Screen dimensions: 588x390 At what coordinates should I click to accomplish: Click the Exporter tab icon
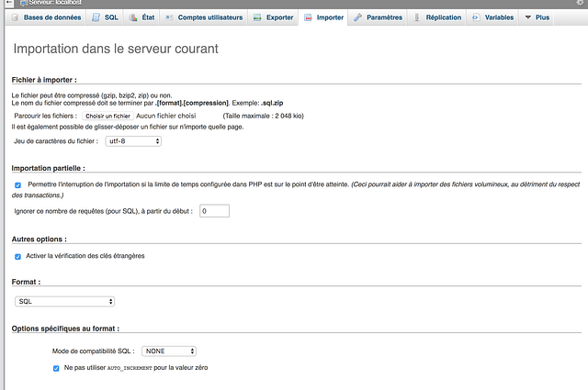257,17
